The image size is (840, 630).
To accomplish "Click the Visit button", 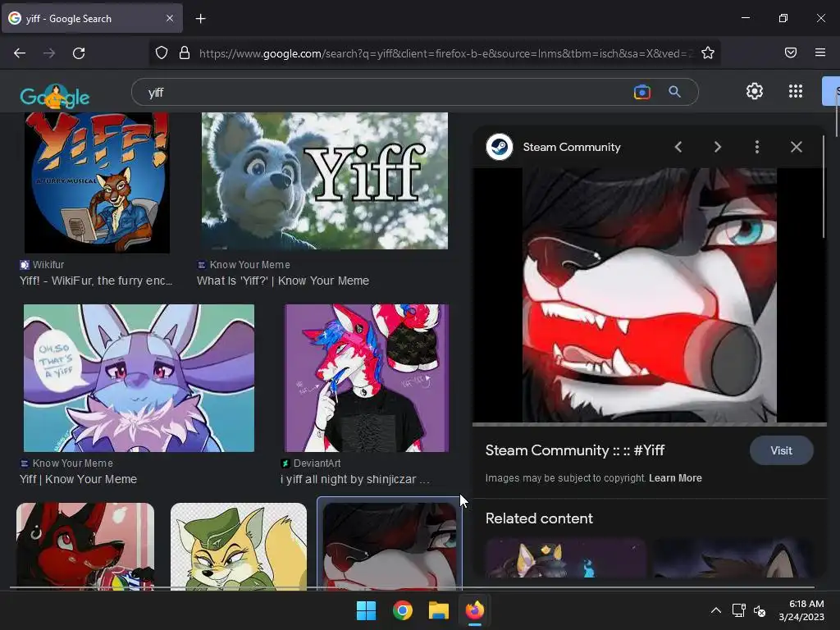I will click(781, 450).
